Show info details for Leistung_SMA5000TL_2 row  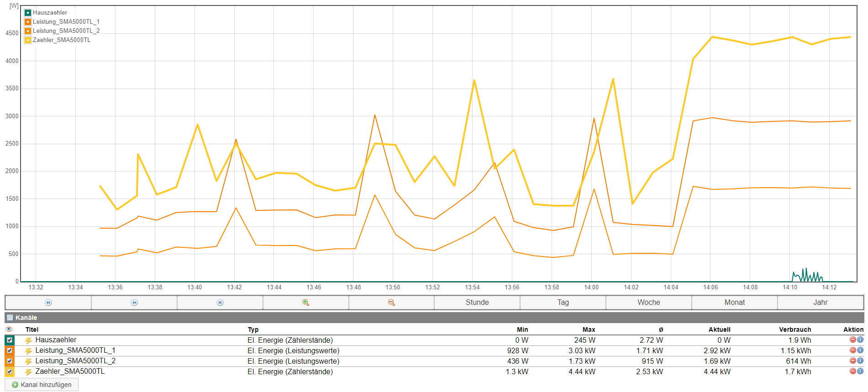tap(860, 361)
